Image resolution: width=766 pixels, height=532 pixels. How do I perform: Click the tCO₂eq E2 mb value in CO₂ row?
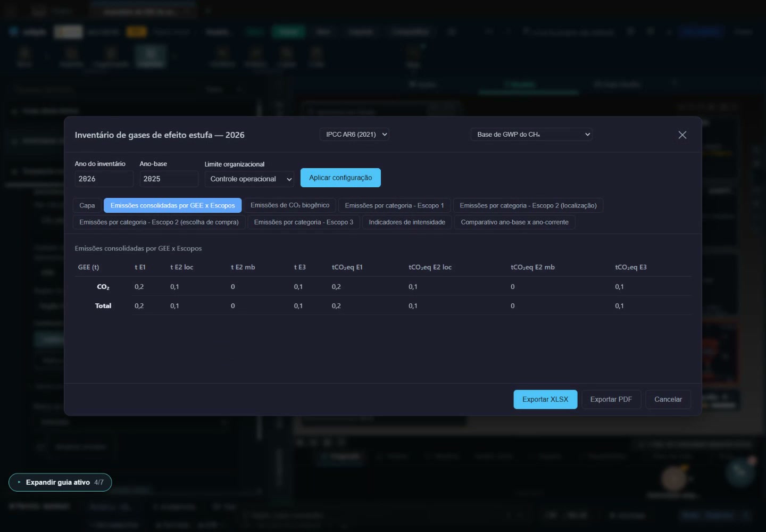click(x=513, y=287)
